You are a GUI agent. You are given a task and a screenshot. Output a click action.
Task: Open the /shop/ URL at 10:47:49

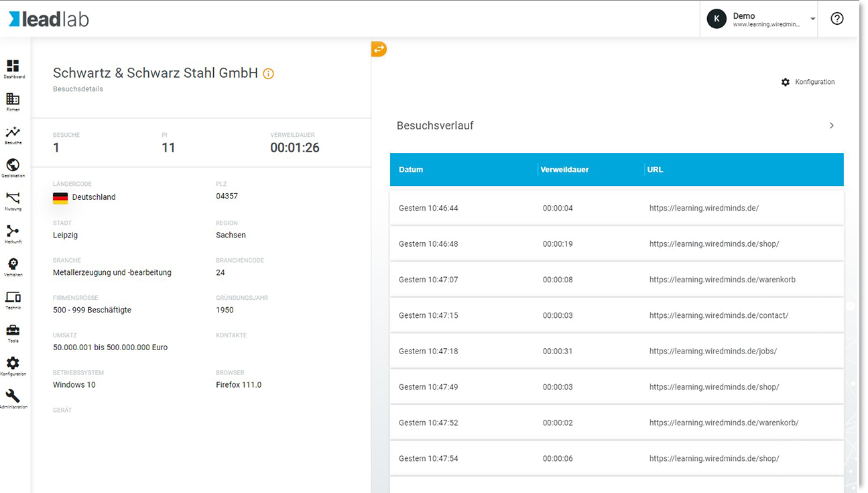714,387
